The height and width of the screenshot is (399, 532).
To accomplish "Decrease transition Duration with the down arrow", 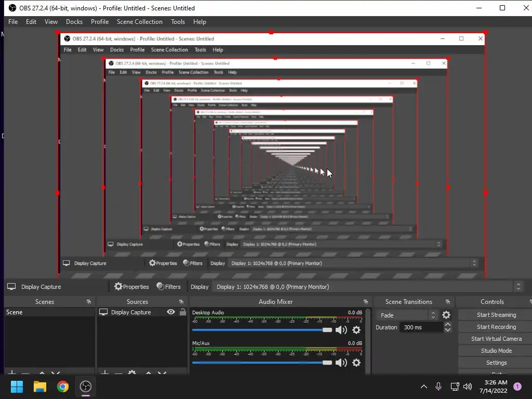I will point(447,330).
